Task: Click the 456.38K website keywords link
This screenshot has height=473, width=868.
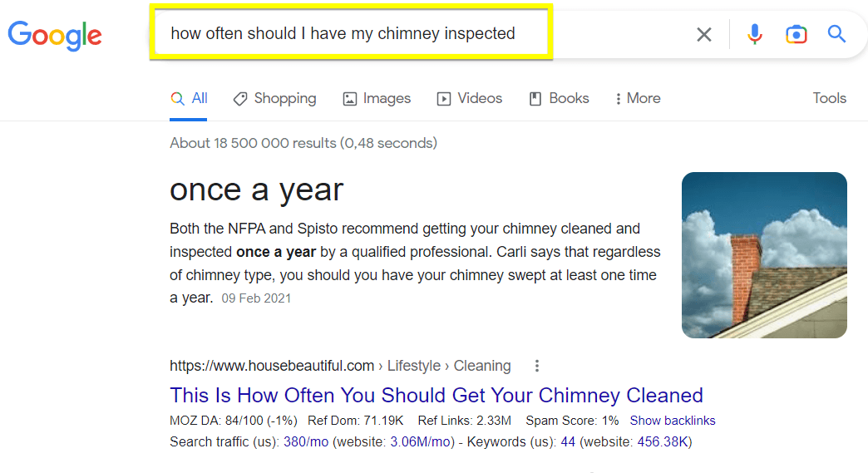Action: click(663, 441)
